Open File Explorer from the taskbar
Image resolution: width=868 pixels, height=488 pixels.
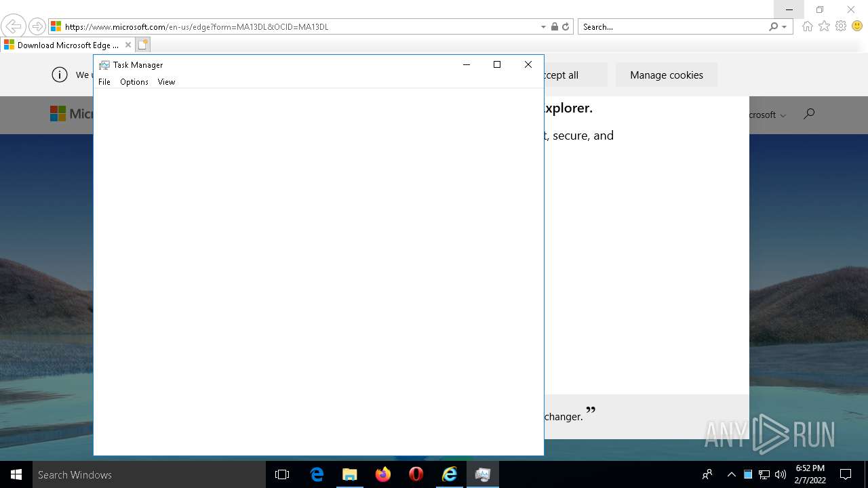[x=350, y=474]
